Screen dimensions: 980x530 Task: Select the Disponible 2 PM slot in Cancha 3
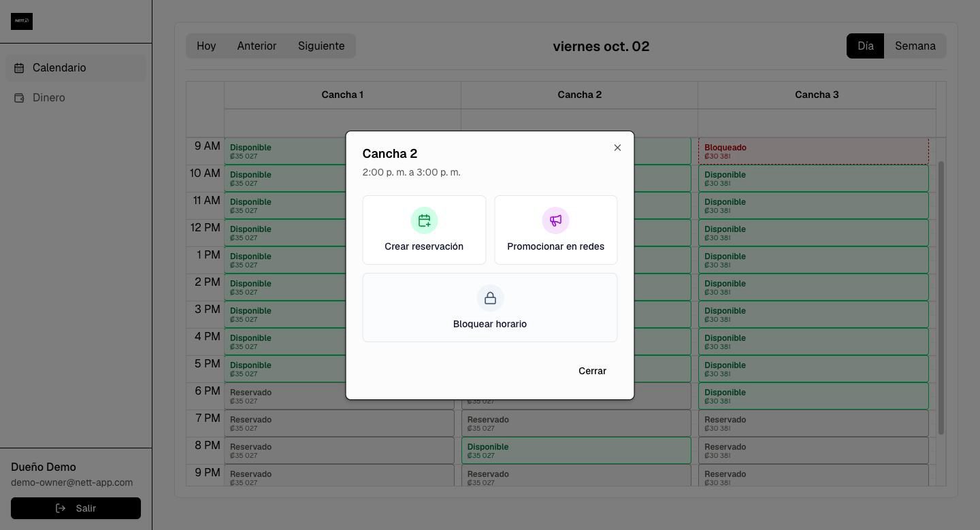(x=813, y=287)
